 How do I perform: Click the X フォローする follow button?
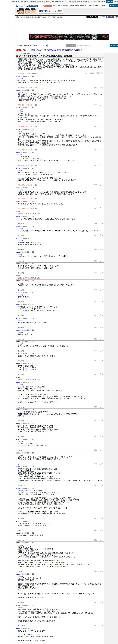pos(92,17)
